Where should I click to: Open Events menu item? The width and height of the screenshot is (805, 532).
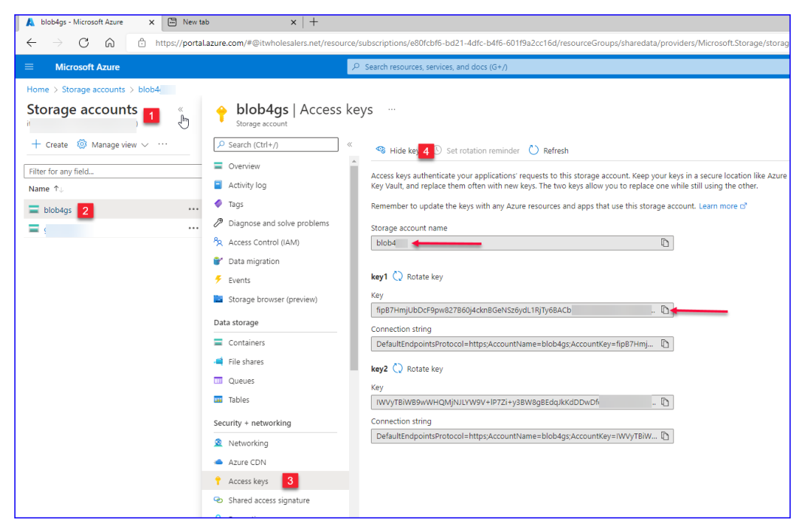239,280
